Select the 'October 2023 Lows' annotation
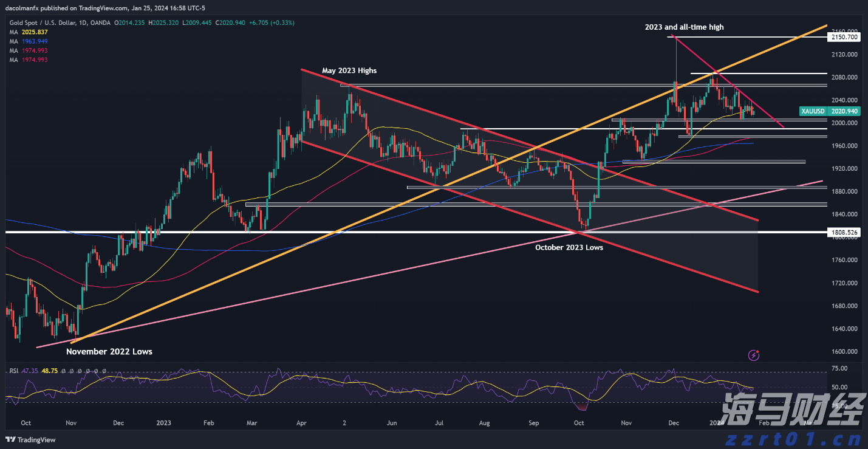 (x=569, y=247)
